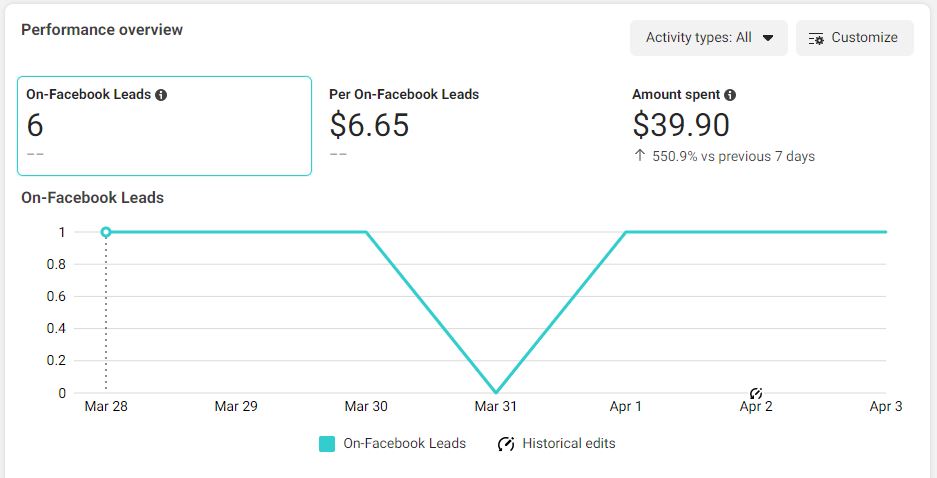Click the Mar 31 low point on chart
The height and width of the screenshot is (478, 937).
(496, 392)
